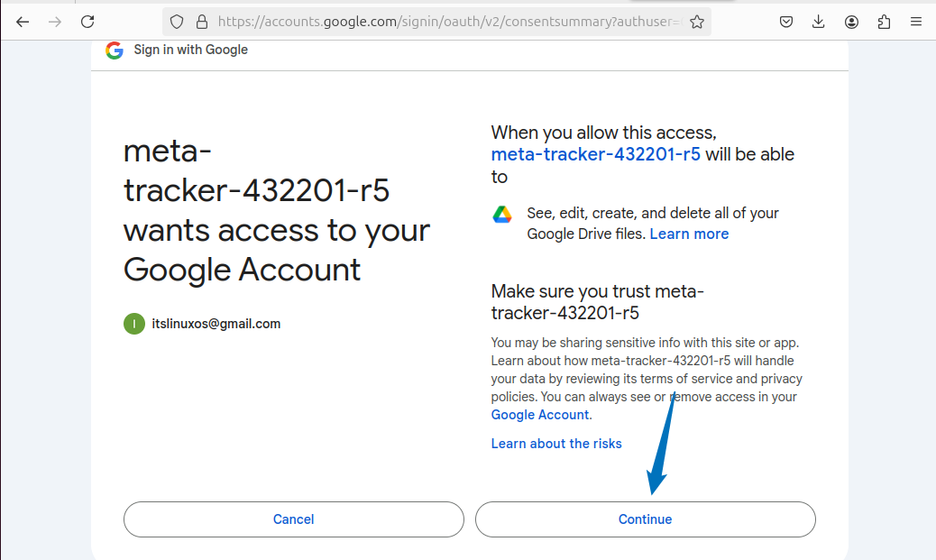Save the page to Pocket
Image resolution: width=936 pixels, height=560 pixels.
pos(785,22)
